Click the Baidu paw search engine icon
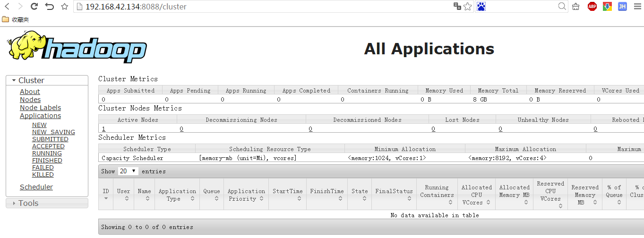This screenshot has height=238, width=644. 481,7
